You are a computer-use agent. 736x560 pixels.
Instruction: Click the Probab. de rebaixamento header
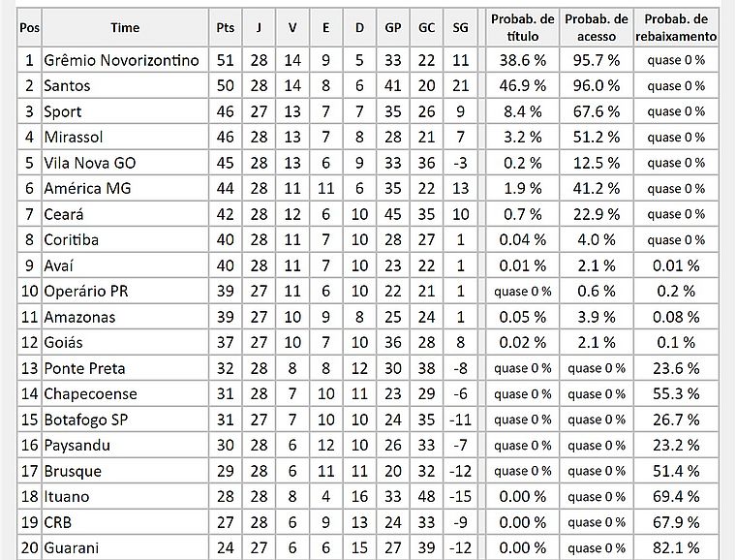click(677, 28)
